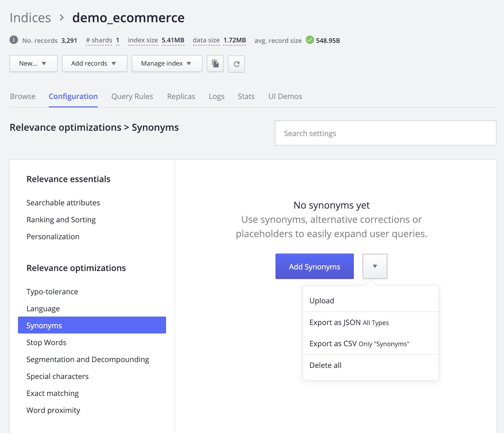Screen dimensions: 504x433
Task: Choose Upload from the dropdown menu
Action: pos(322,300)
